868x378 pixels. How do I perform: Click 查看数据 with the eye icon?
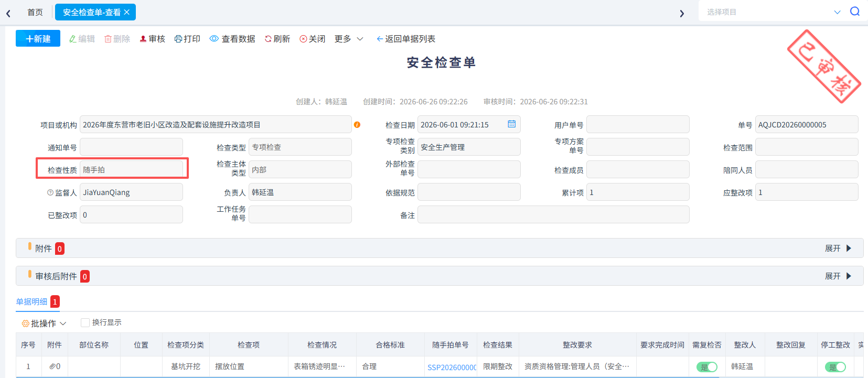coord(232,39)
